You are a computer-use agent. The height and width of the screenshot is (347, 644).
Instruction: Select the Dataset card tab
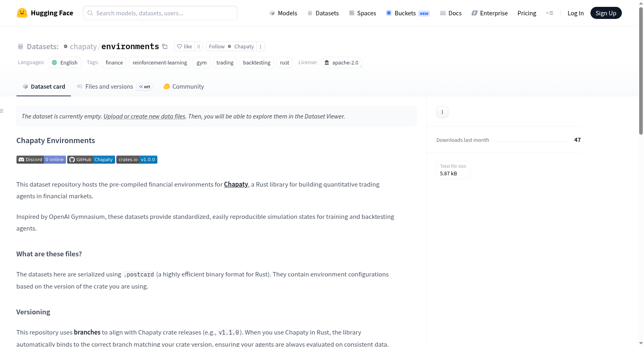44,86
